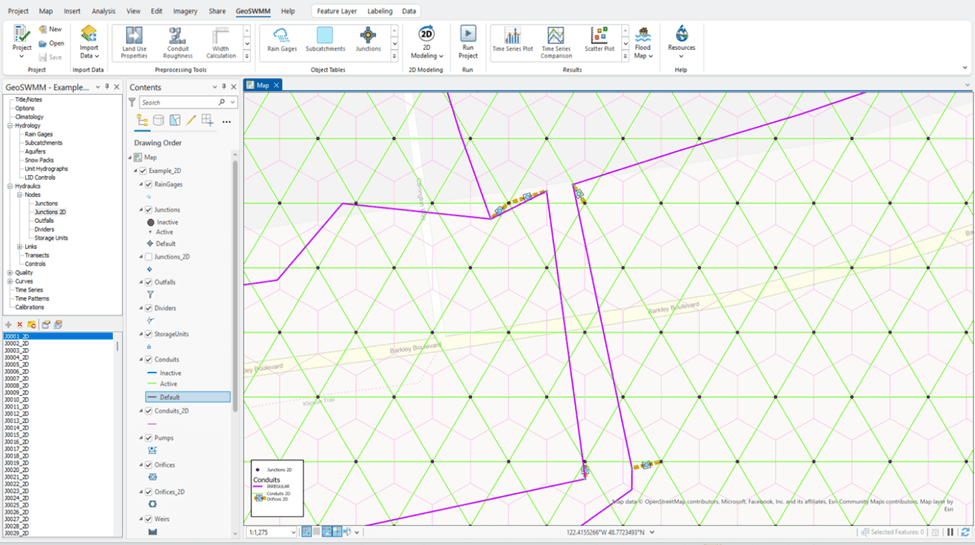Enable the Junctions_2D layer checkbox
The height and width of the screenshot is (545, 975).
[149, 257]
